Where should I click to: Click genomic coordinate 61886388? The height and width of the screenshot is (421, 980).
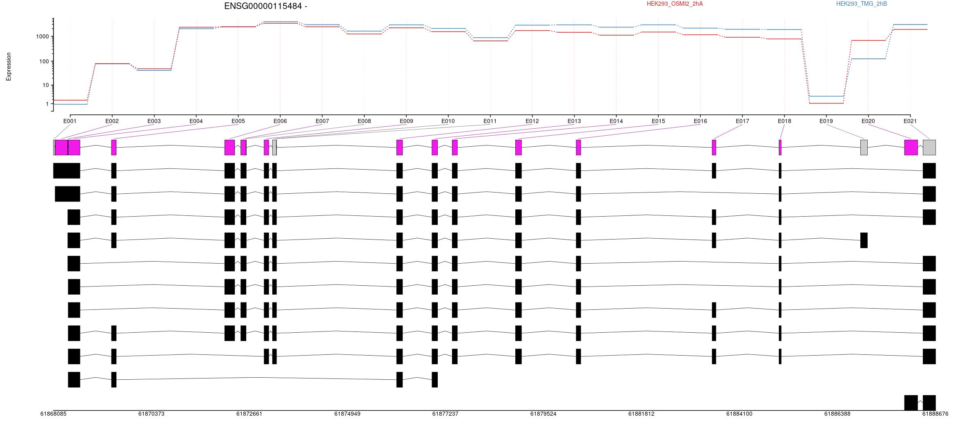pos(837,414)
